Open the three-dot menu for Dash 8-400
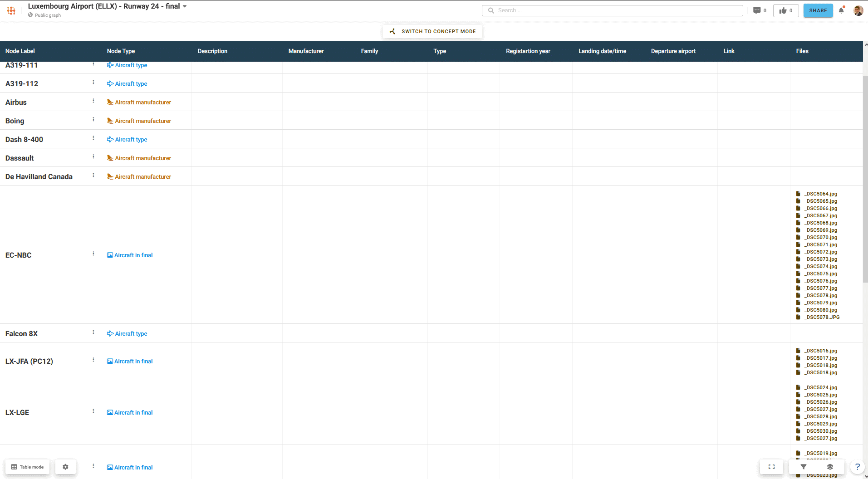The height and width of the screenshot is (479, 868). 93,138
